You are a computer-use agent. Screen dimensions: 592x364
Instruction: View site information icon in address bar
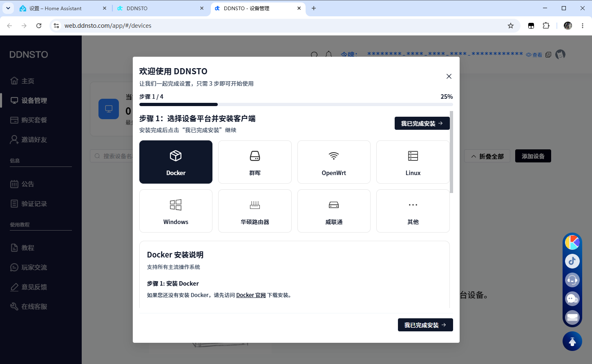coord(56,26)
